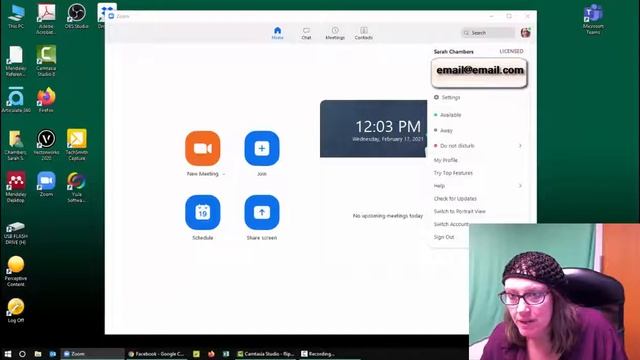This screenshot has width=640, height=360.
Task: Switch to Facebook Google Chrome taskbar button
Action: 156,354
